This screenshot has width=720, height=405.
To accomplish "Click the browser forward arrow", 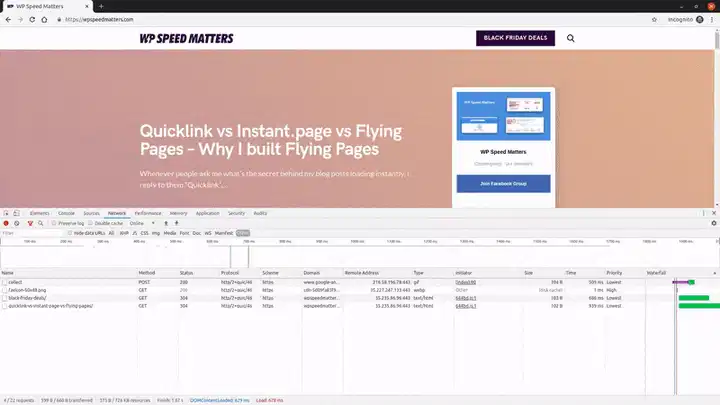I will [20, 19].
